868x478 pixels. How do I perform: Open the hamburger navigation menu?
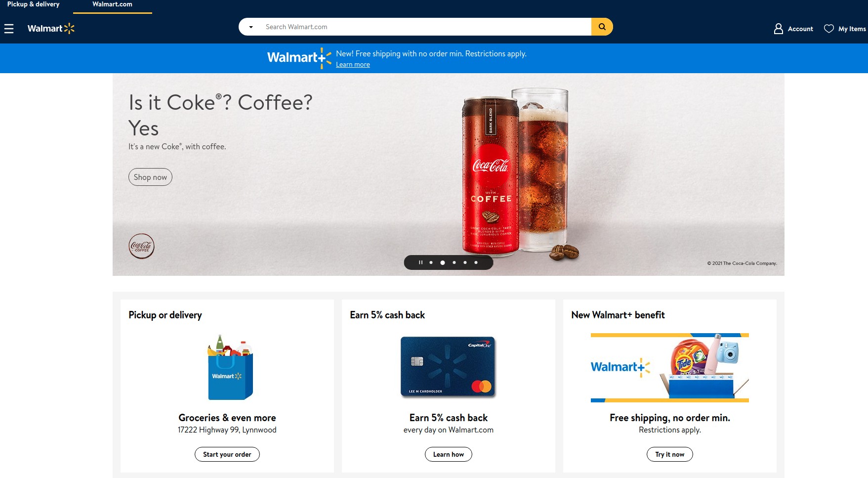[x=9, y=29]
